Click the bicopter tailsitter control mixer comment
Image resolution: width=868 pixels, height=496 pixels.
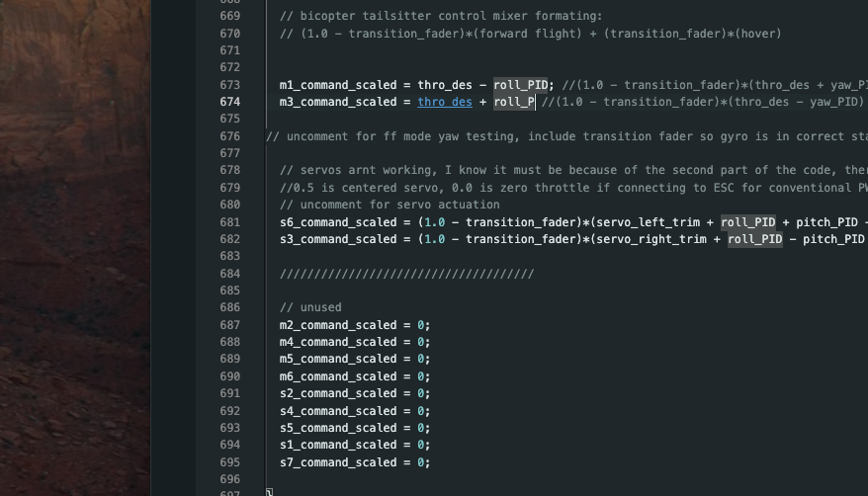pyautogui.click(x=441, y=16)
